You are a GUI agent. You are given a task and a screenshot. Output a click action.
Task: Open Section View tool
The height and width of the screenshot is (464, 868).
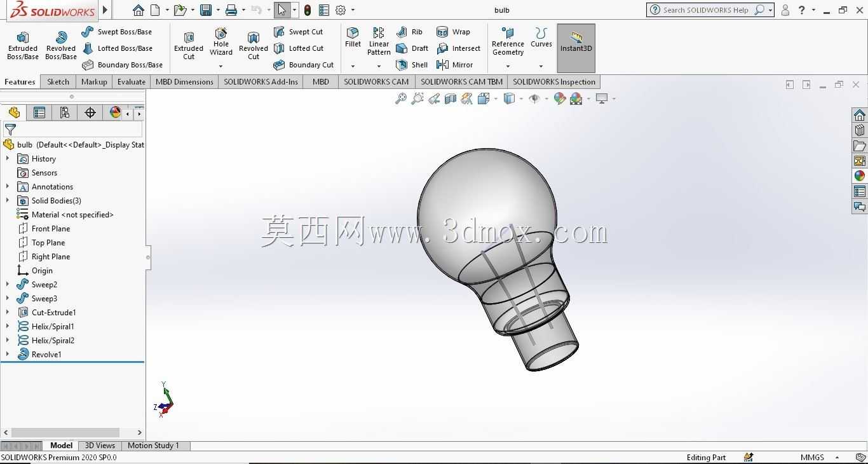[451, 99]
